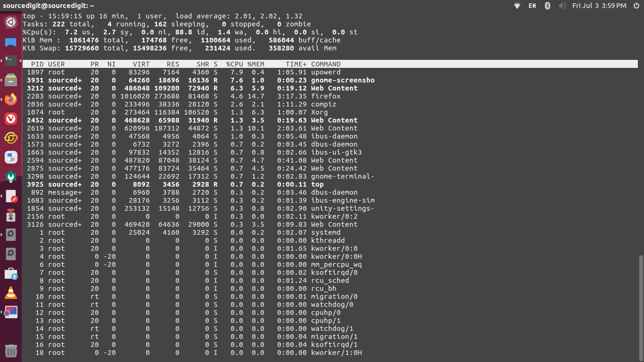644x362 pixels.
Task: Launch Firefox from the dock
Action: click(11, 99)
